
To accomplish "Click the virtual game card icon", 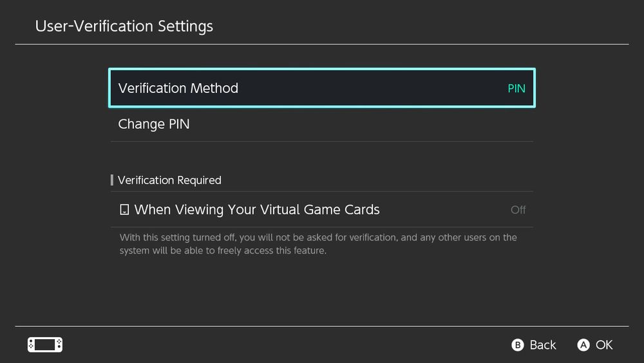I will pos(124,210).
